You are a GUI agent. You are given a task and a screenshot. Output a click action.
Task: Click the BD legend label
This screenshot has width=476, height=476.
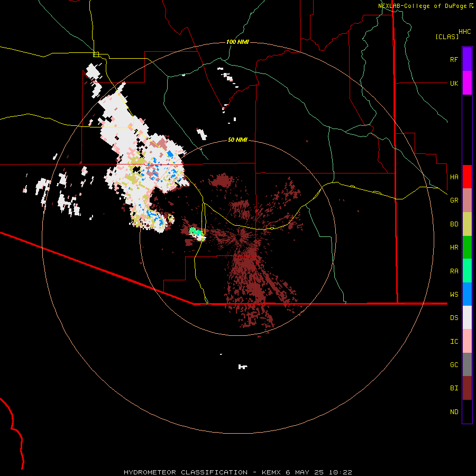coord(454,224)
